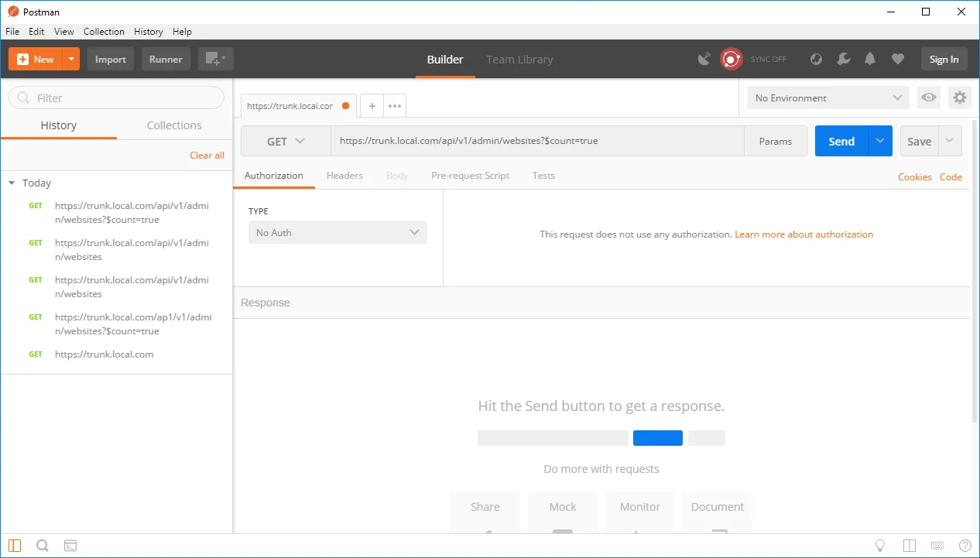980x558 pixels.
Task: Select the Headers tab
Action: tap(344, 176)
